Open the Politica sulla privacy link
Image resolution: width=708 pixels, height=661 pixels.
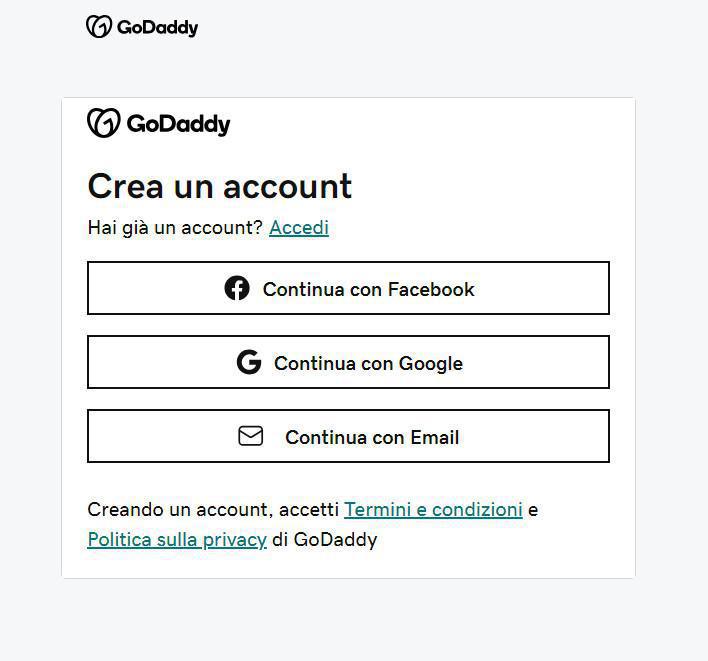click(177, 540)
